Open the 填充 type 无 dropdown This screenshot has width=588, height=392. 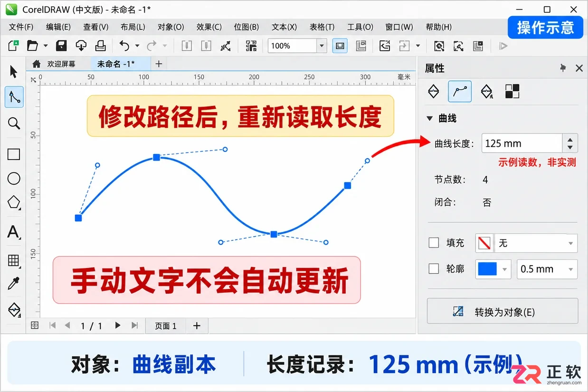(x=536, y=243)
